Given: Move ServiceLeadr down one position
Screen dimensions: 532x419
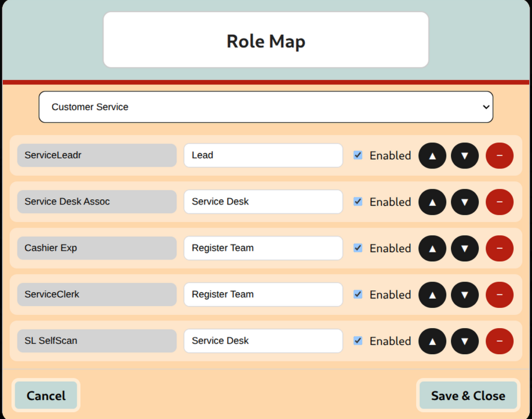Looking at the screenshot, I should [x=464, y=155].
